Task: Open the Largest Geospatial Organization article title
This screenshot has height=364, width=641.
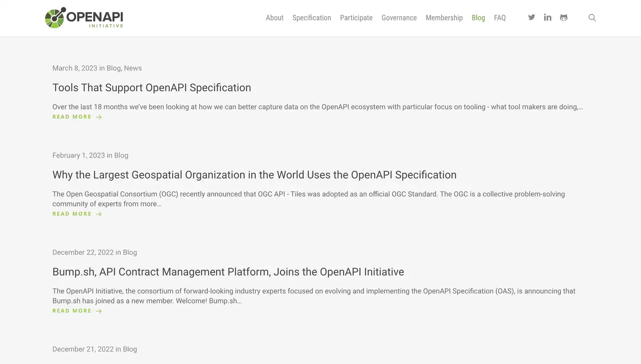Action: pyautogui.click(x=254, y=175)
